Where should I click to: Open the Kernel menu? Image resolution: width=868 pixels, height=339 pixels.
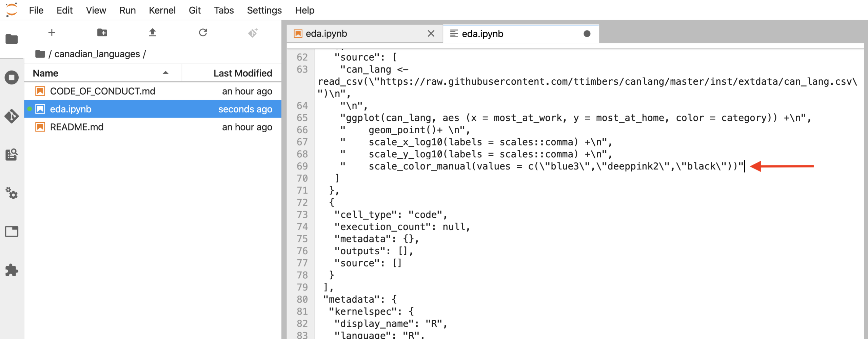pos(162,10)
